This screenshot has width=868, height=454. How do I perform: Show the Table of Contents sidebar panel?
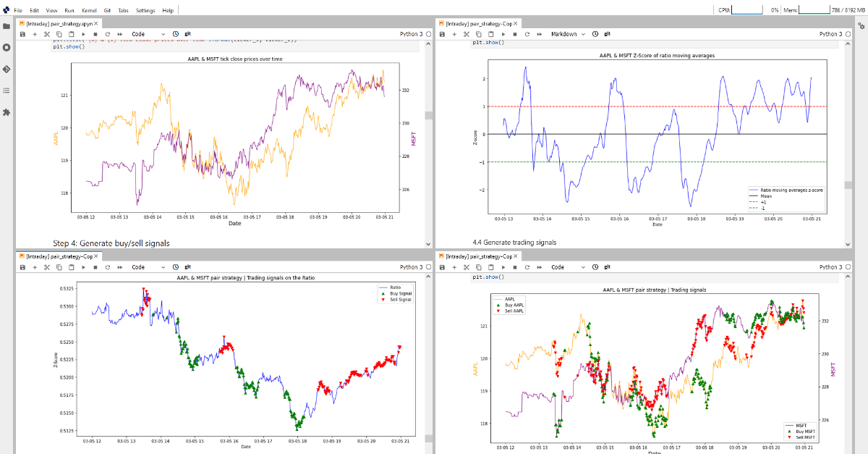coord(7,91)
